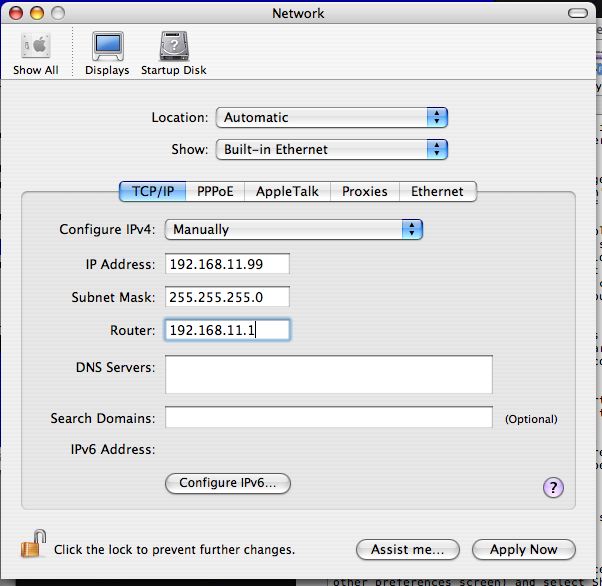Click the Configure IPv6... button

click(228, 483)
